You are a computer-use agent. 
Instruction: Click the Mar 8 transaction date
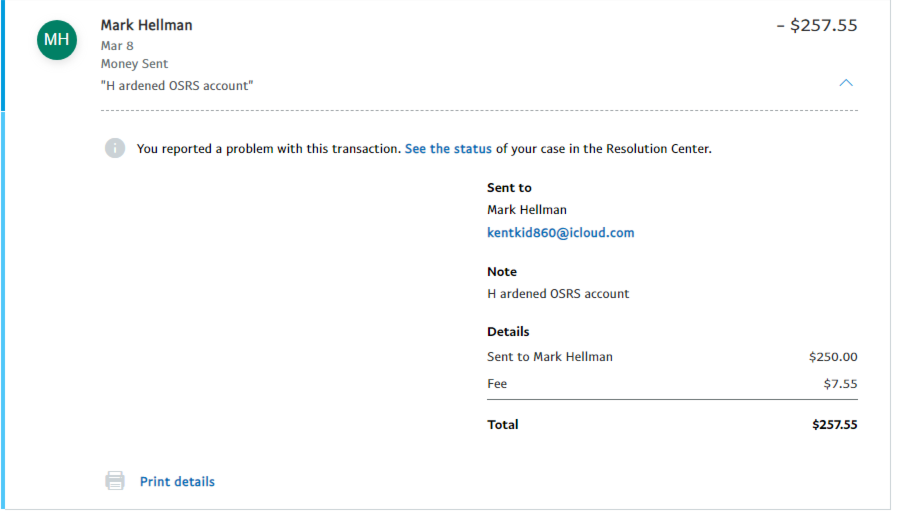(x=117, y=46)
